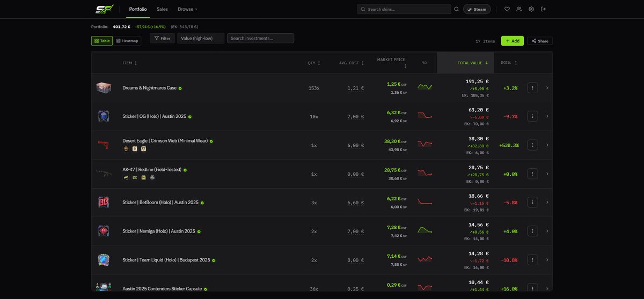Open options menu for Nemiga (Holo) sticker
The image size is (644, 299).
532,231
